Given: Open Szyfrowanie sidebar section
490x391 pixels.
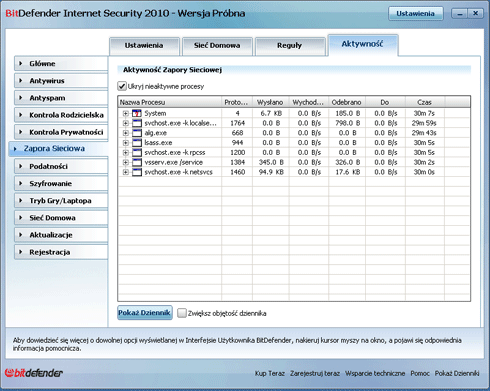Looking at the screenshot, I should 61,183.
